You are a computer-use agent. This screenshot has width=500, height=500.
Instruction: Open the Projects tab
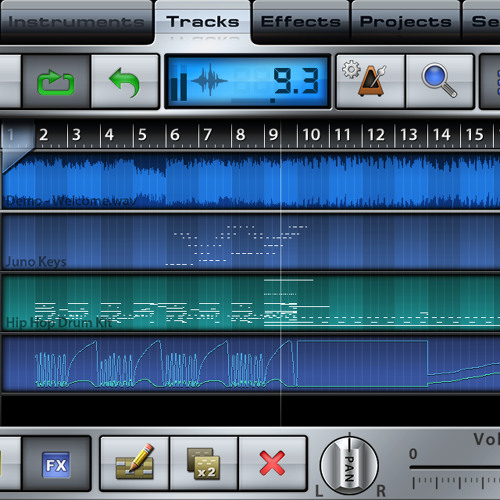(x=406, y=22)
